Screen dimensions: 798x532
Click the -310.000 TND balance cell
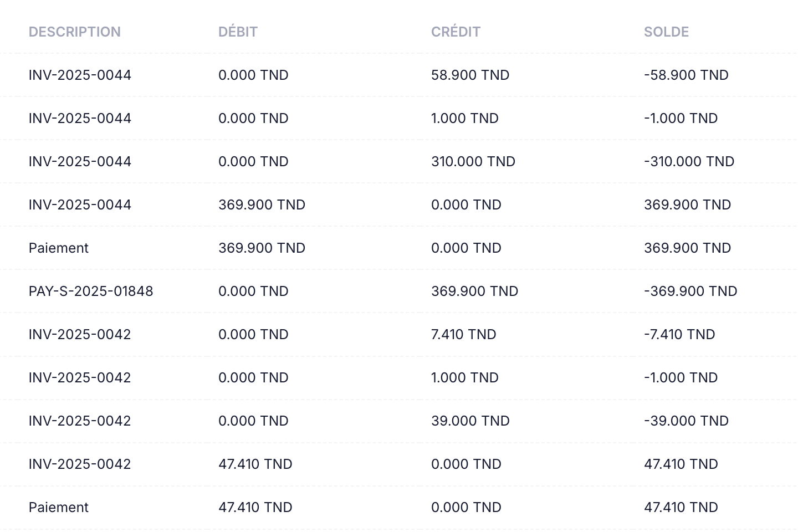tap(689, 161)
